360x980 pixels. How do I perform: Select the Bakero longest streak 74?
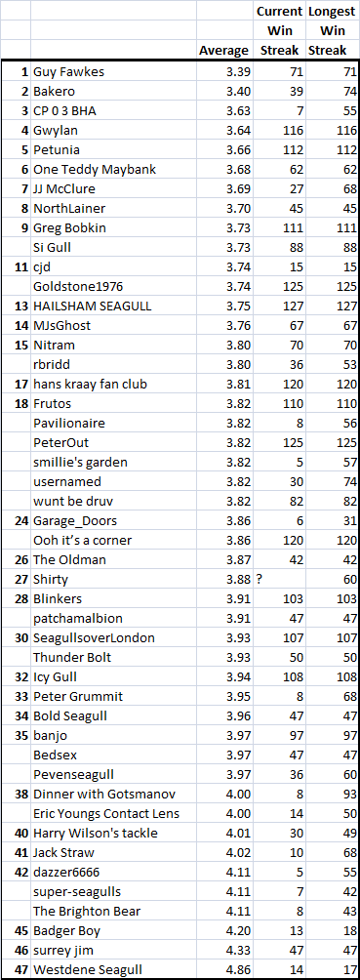click(332, 91)
